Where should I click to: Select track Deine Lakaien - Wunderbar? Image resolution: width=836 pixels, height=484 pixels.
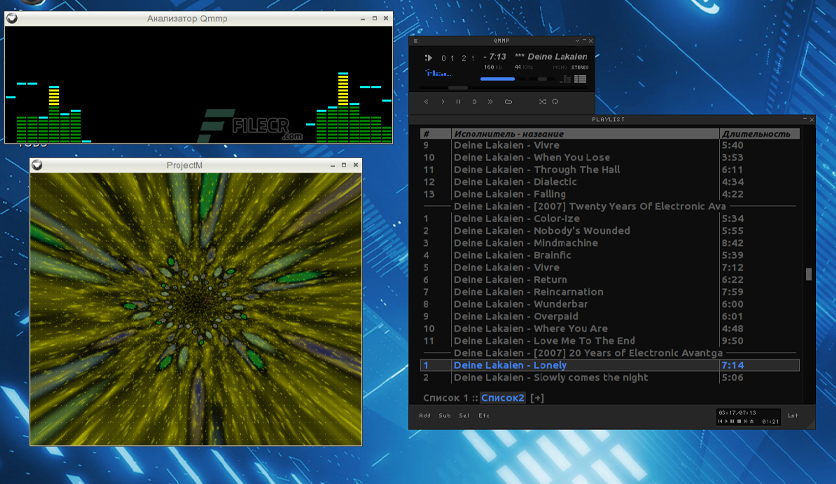[x=609, y=304]
